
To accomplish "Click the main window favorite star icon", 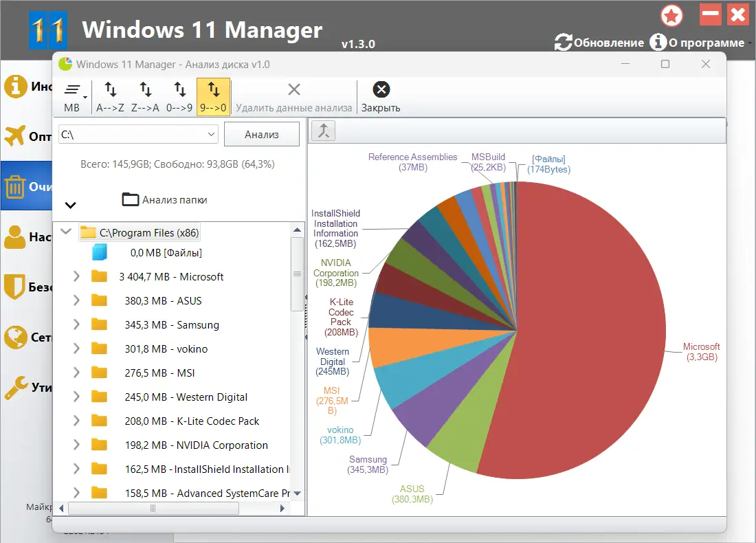I will click(671, 15).
